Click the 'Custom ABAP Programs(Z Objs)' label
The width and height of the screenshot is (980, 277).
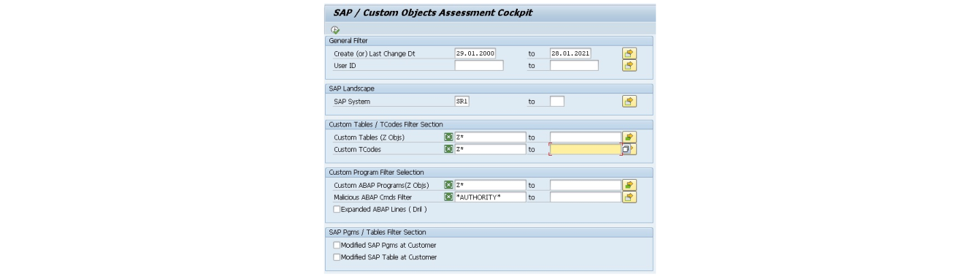tap(381, 186)
